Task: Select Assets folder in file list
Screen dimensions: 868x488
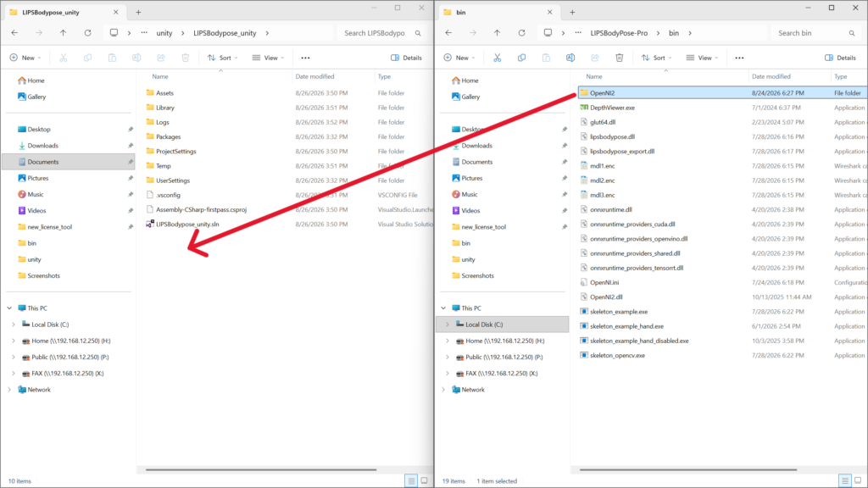Action: click(x=164, y=93)
